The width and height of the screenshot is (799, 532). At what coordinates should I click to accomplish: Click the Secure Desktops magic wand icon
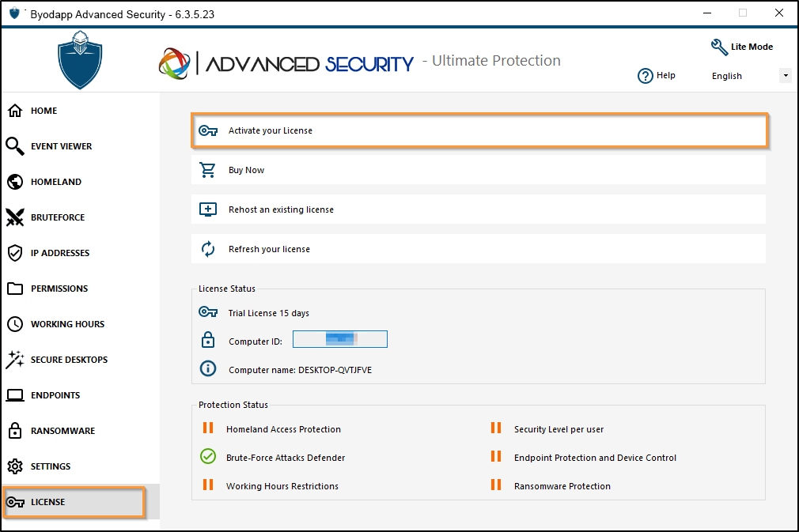click(15, 360)
